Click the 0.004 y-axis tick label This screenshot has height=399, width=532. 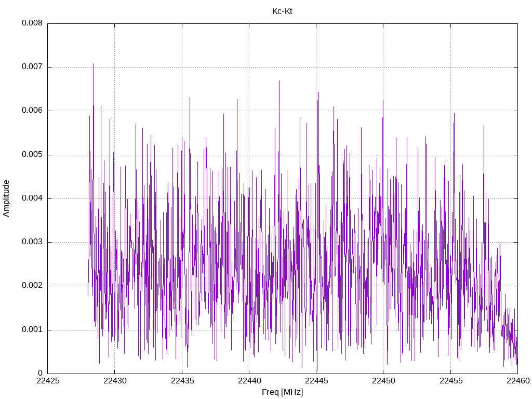(x=32, y=198)
